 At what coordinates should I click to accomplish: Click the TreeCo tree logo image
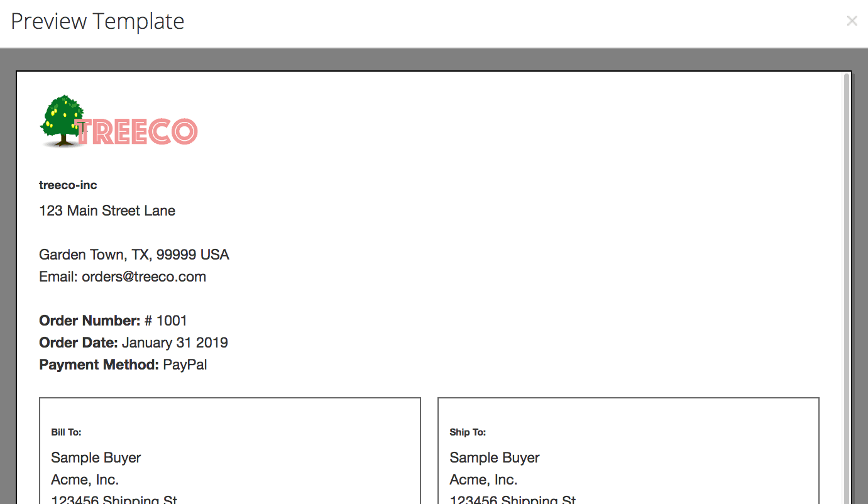point(62,121)
